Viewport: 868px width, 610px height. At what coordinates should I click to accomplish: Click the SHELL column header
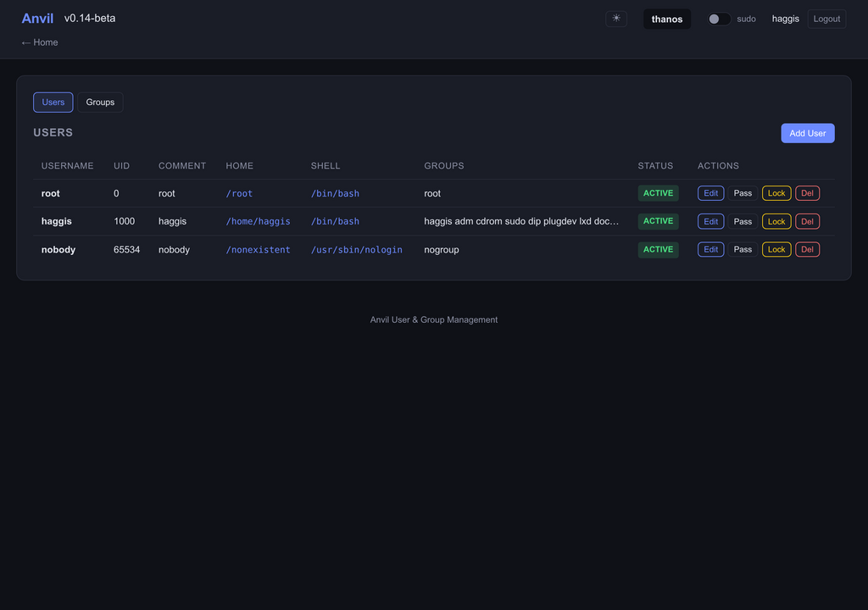point(325,166)
